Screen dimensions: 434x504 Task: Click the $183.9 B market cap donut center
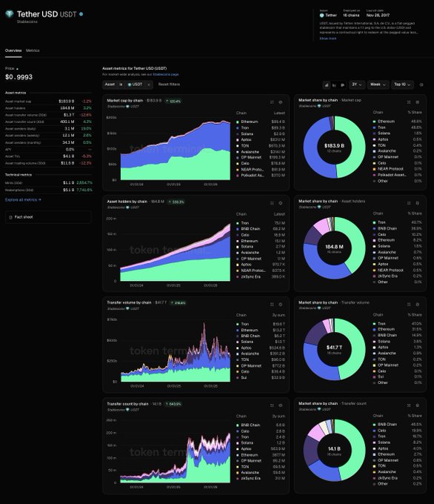tap(334, 145)
